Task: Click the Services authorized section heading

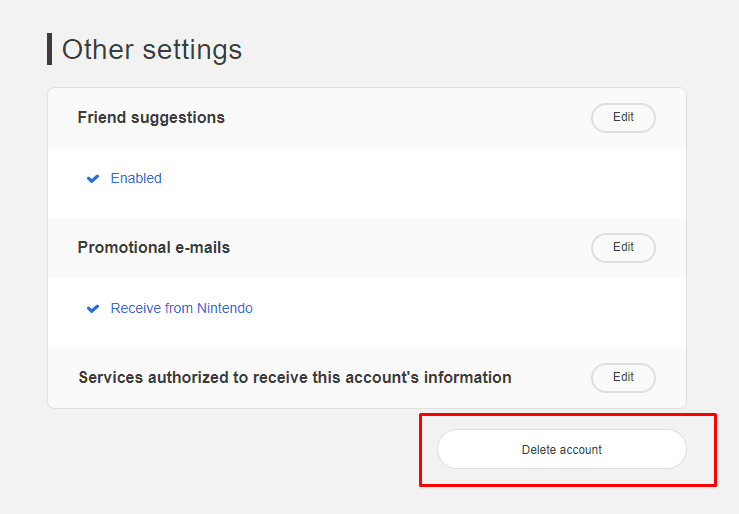Action: coord(295,378)
